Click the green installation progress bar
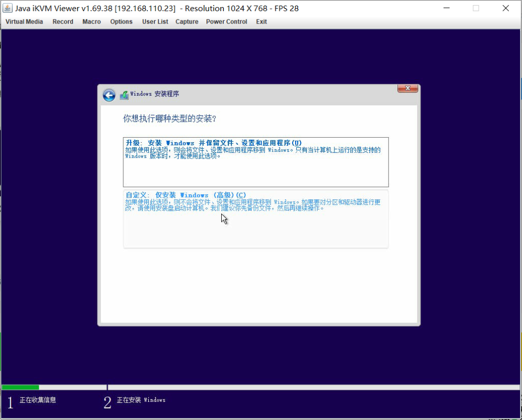The width and height of the screenshot is (522, 420). tap(20, 387)
